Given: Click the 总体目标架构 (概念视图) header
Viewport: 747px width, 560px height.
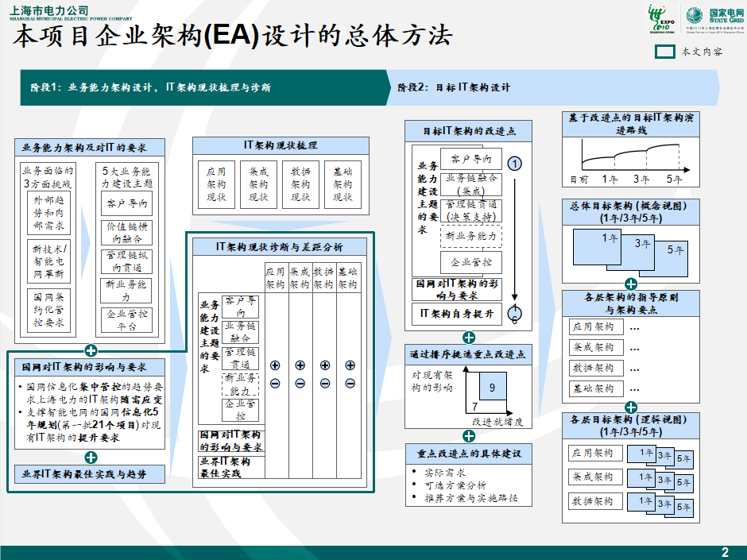Looking at the screenshot, I should click(631, 212).
